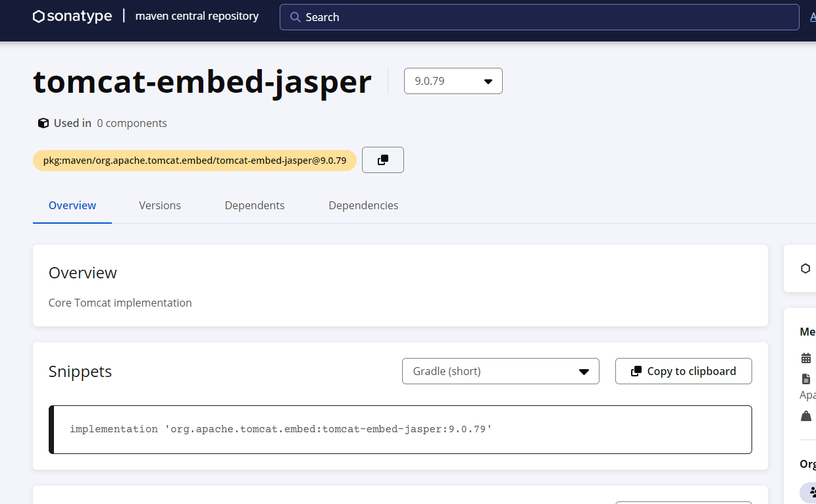Open the 0 components link
Screen dimensions: 816x504
pos(132,123)
